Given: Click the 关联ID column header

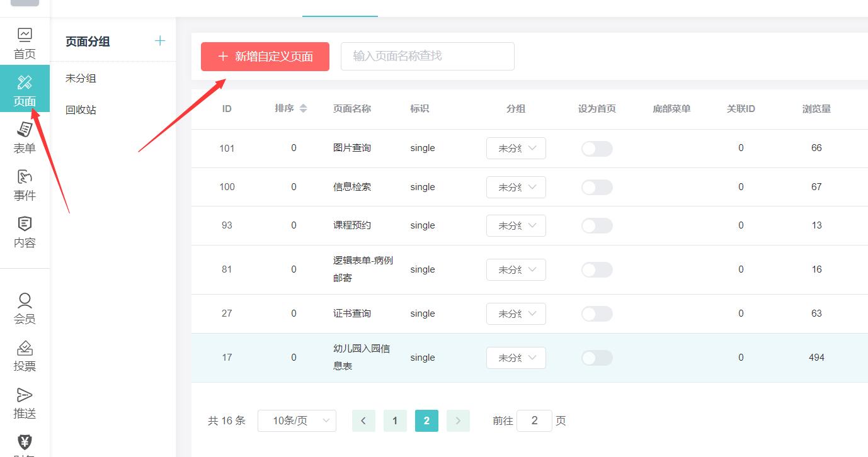Looking at the screenshot, I should pos(741,109).
